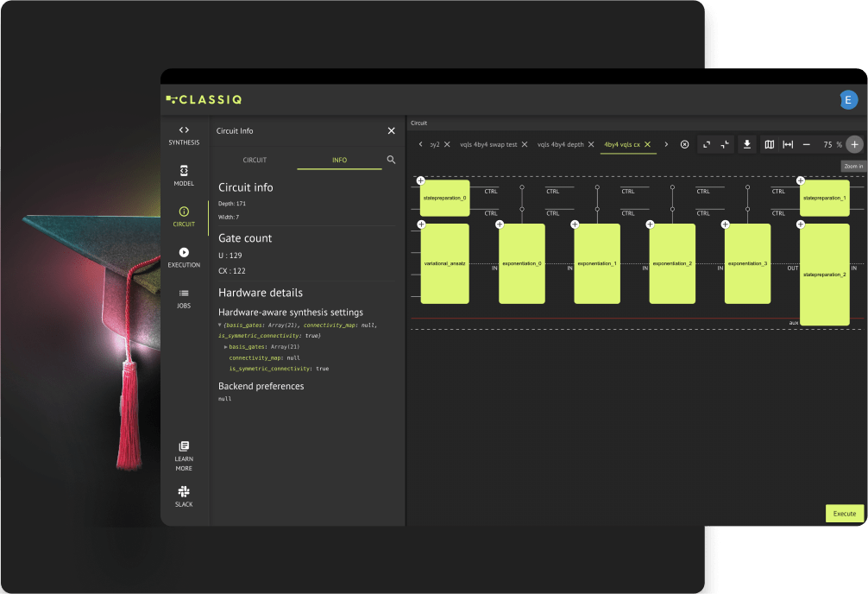868x594 pixels.
Task: Click the fit-to-width icon in toolbar
Action: pos(788,144)
